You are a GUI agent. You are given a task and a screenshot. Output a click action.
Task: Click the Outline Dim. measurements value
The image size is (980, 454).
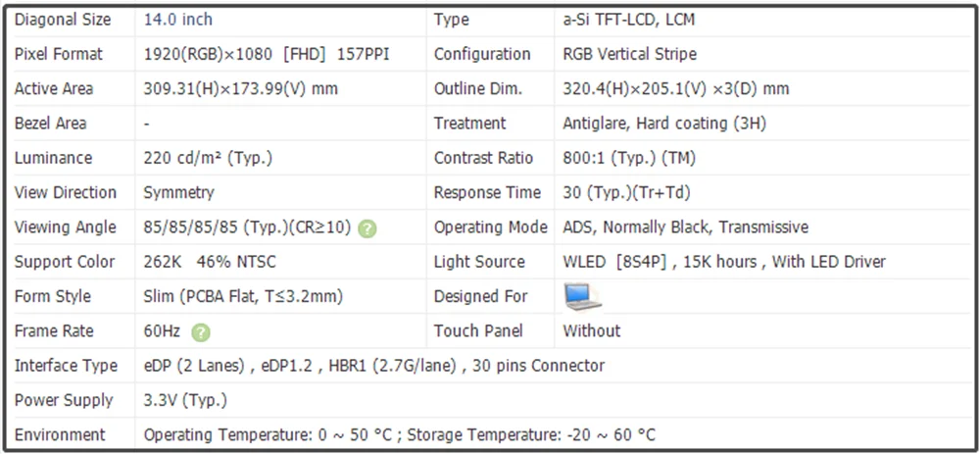[675, 89]
